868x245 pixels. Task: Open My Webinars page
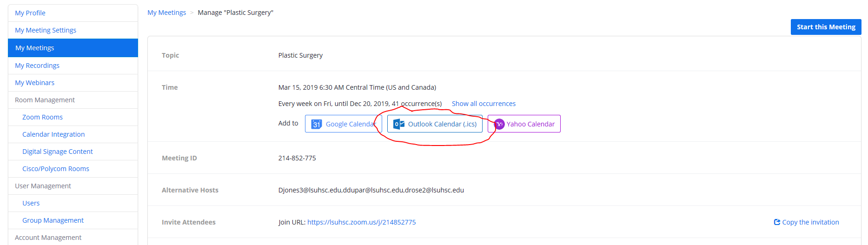[35, 83]
